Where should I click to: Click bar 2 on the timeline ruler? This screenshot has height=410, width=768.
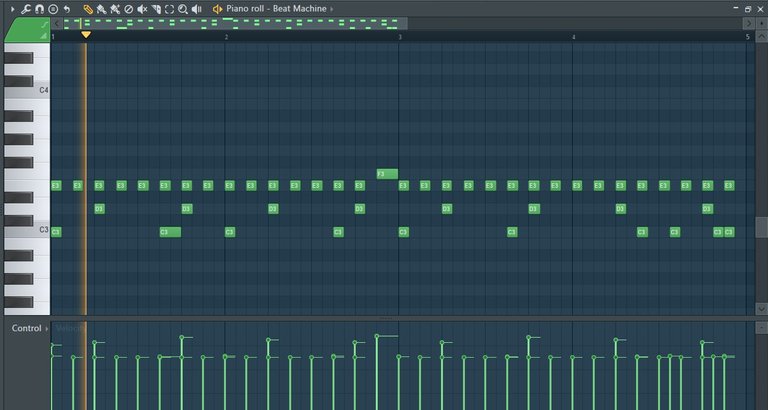coord(226,37)
